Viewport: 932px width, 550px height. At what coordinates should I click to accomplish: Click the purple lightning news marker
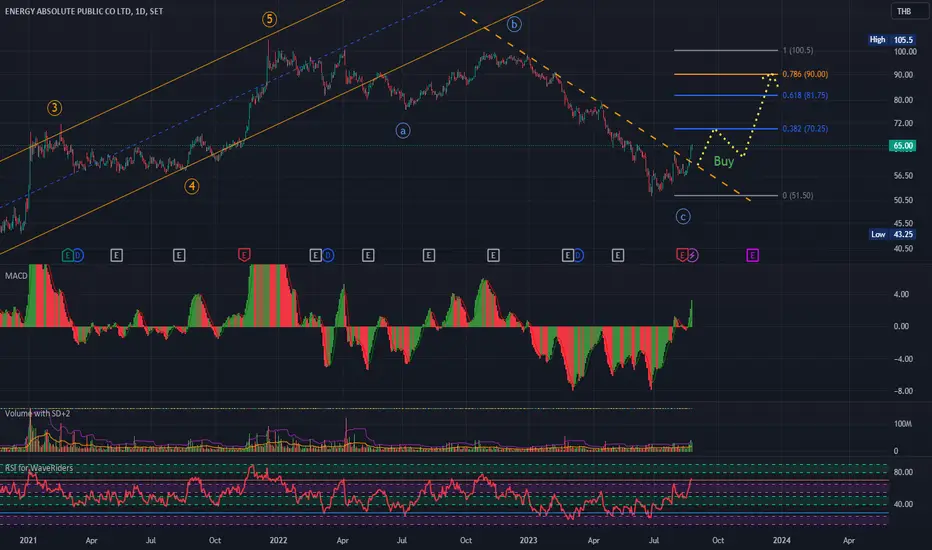click(692, 256)
